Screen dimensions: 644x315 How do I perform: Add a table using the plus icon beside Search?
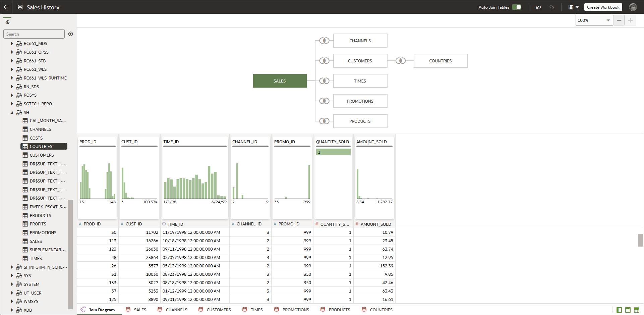(70, 34)
